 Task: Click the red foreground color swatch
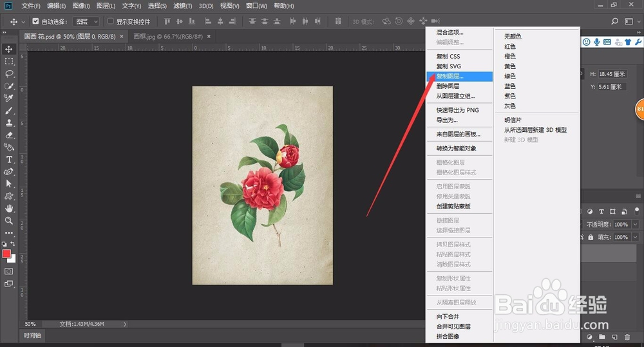click(6, 254)
